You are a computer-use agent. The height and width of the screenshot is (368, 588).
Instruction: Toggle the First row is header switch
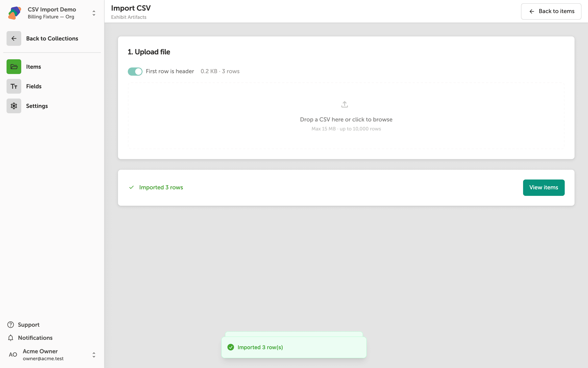[x=135, y=72]
